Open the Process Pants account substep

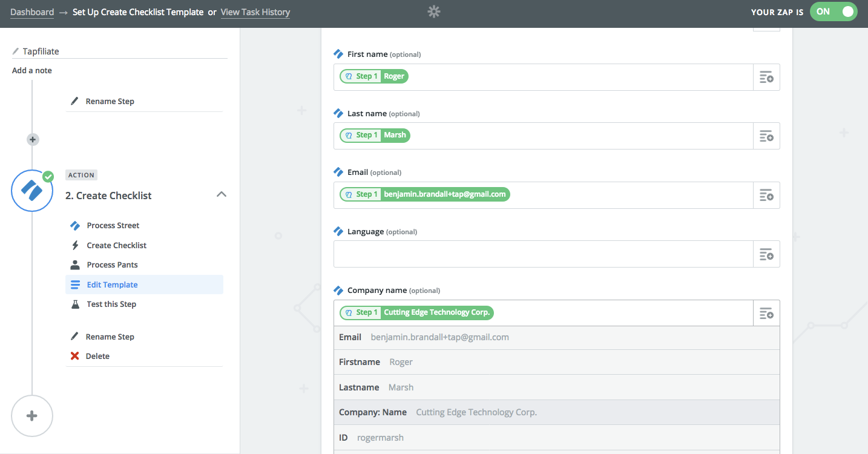point(113,265)
